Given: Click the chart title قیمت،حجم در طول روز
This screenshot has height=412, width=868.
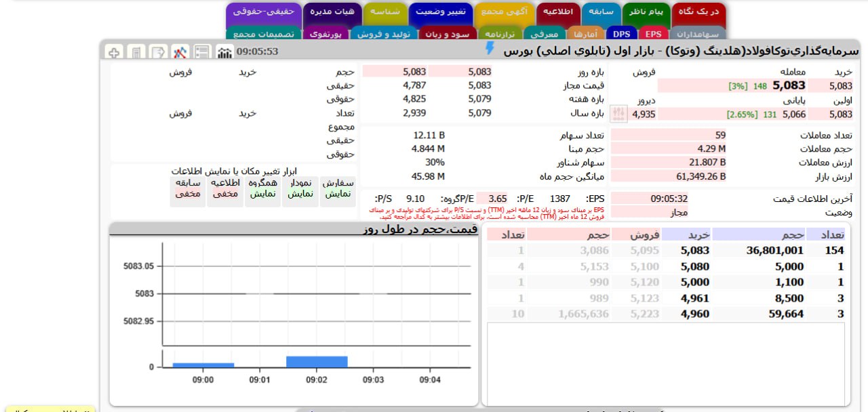Looking at the screenshot, I should pyautogui.click(x=420, y=229).
